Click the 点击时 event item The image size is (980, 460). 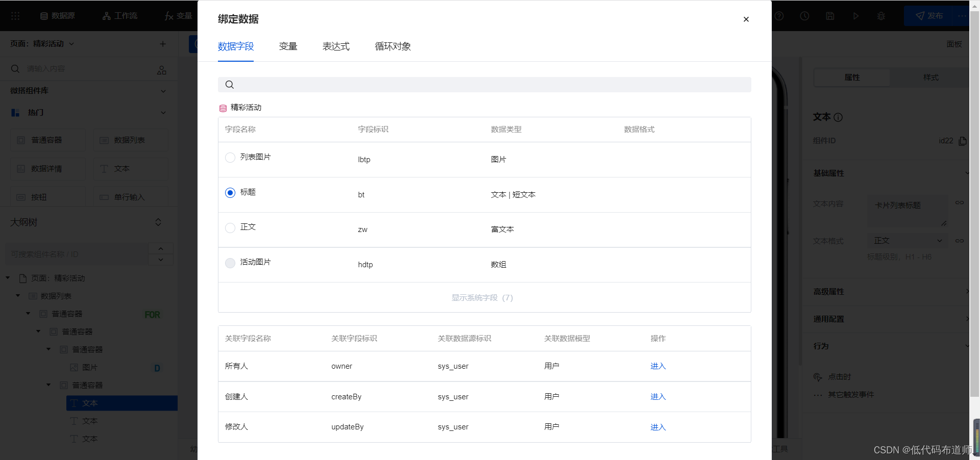[x=832, y=377]
